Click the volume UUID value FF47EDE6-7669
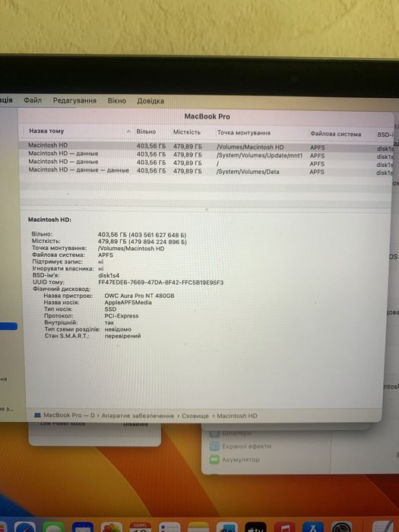The image size is (399, 532). [x=161, y=282]
